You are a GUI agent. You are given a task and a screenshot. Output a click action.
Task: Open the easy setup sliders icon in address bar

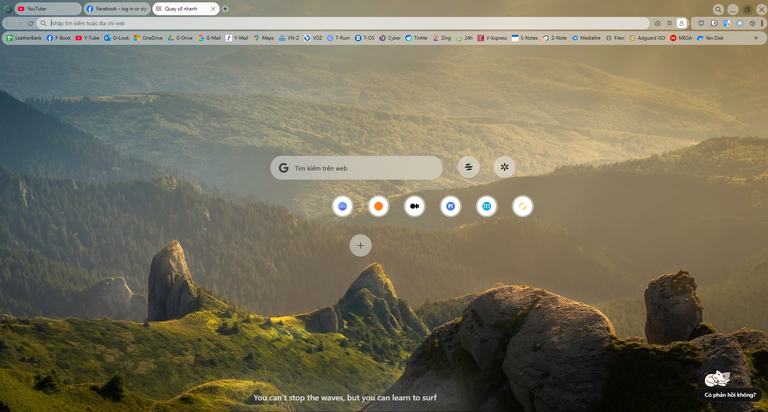tap(669, 23)
